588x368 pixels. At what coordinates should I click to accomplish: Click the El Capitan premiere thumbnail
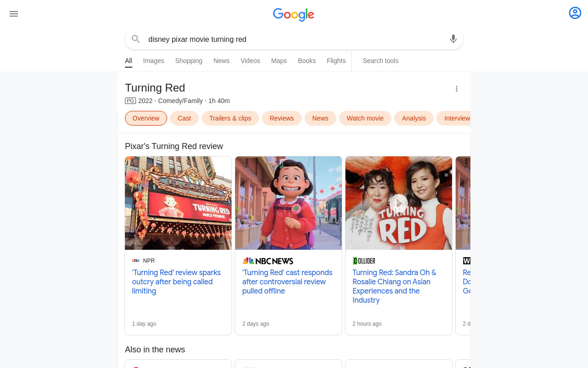point(178,203)
